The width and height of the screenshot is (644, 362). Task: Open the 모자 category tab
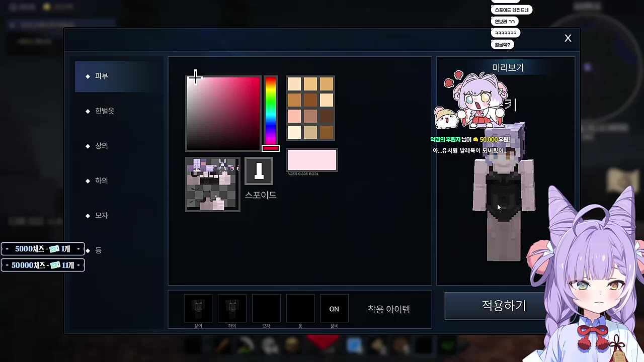[x=102, y=215]
